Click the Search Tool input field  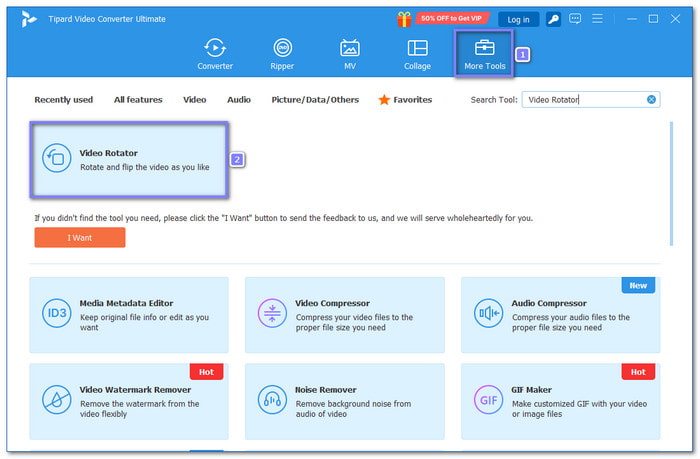(x=586, y=100)
